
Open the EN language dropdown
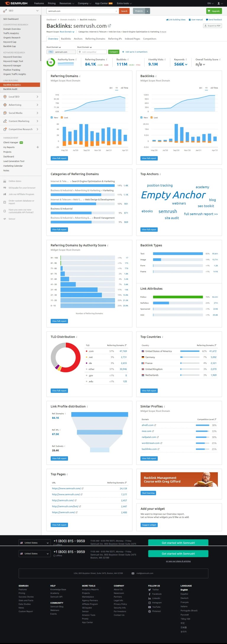(x=210, y=3)
